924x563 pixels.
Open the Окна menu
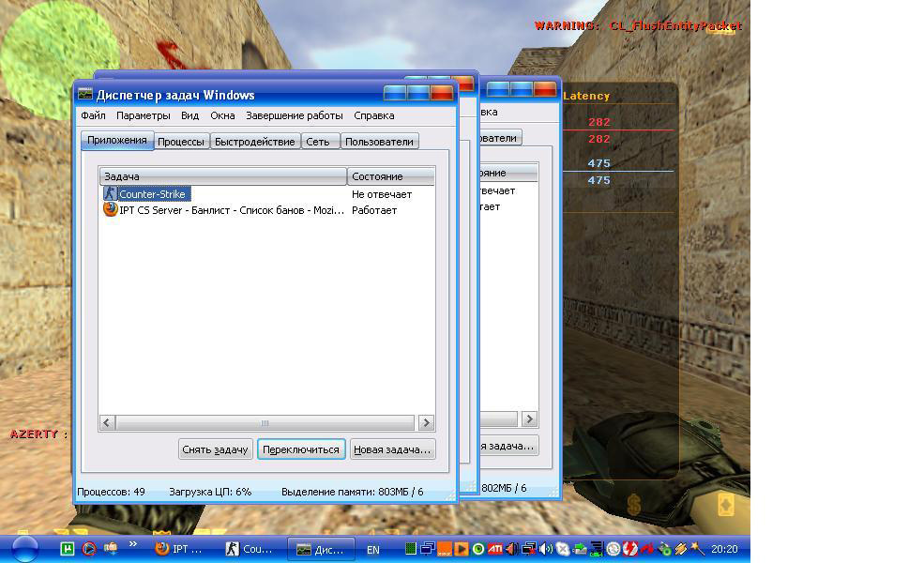(x=222, y=115)
